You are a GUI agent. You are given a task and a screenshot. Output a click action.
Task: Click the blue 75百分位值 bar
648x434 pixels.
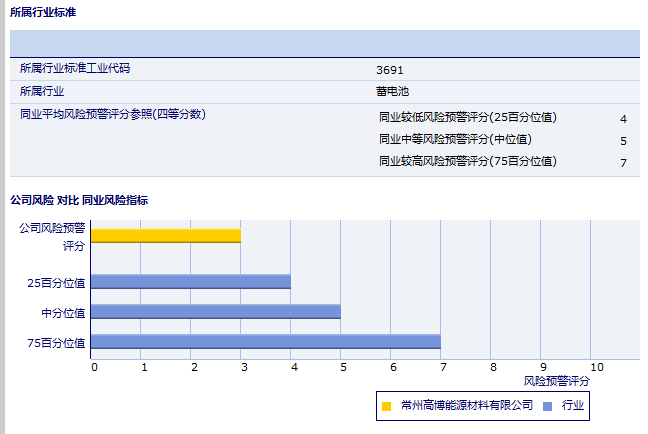[266, 342]
